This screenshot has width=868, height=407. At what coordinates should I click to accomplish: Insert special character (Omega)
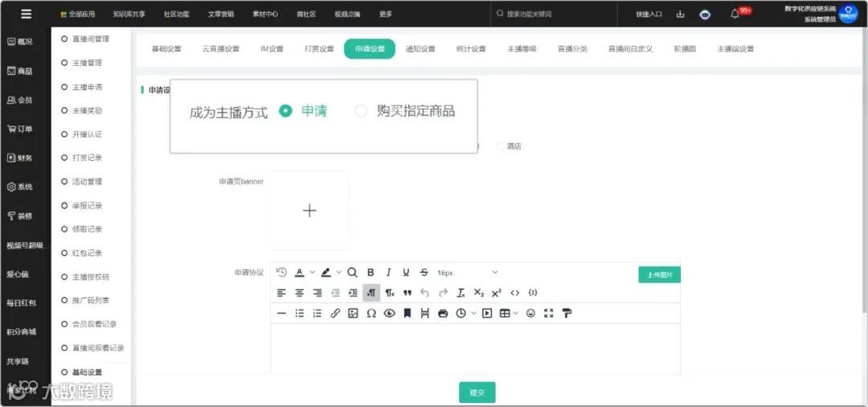(371, 314)
